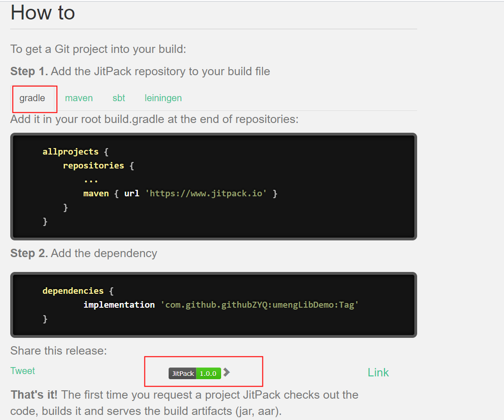The height and width of the screenshot is (420, 504).
Task: Open the sbt tab
Action: (118, 98)
